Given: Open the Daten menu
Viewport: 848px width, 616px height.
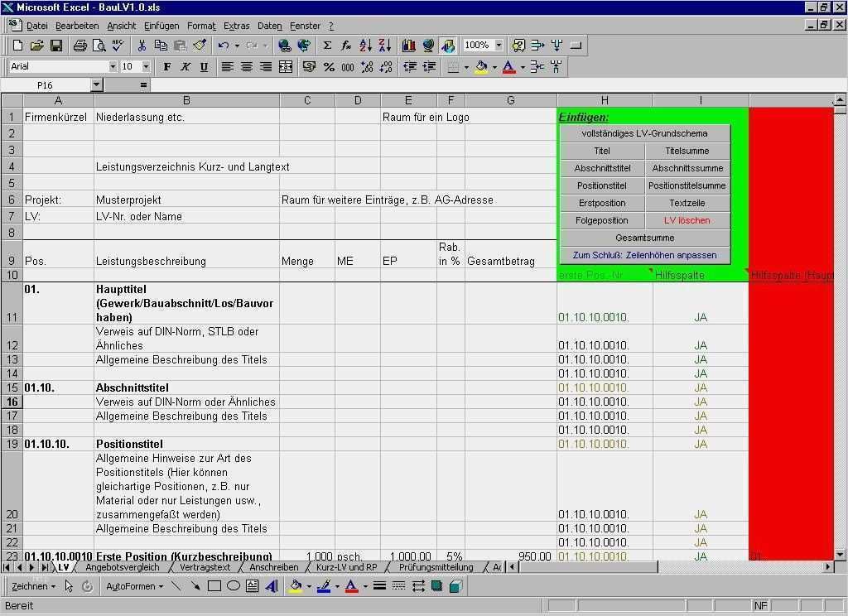Looking at the screenshot, I should coord(269,26).
